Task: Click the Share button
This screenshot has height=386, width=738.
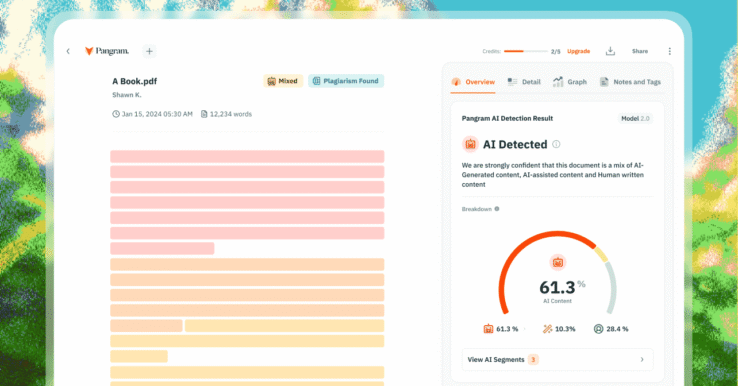Action: click(640, 51)
